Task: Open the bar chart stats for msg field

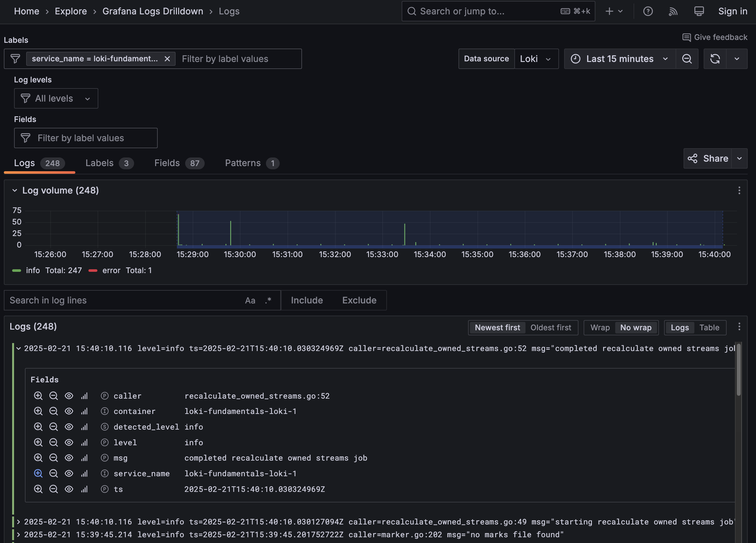Action: [x=84, y=458]
